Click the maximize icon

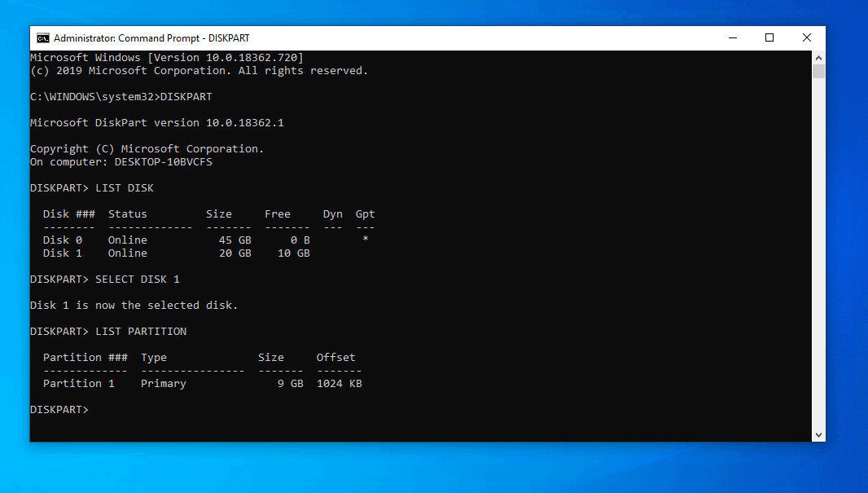click(x=769, y=37)
